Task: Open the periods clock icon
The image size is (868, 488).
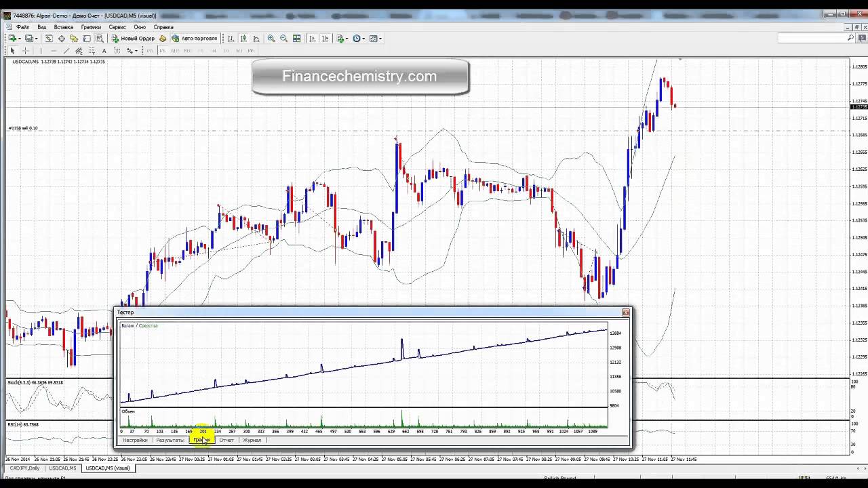Action: [x=356, y=39]
